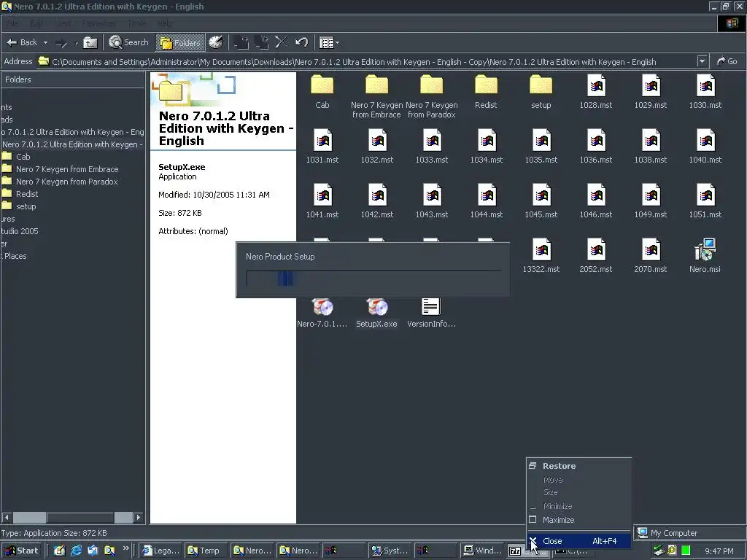Open the Forward history dropdown arrow
This screenshot has height=560, width=747.
coord(76,43)
